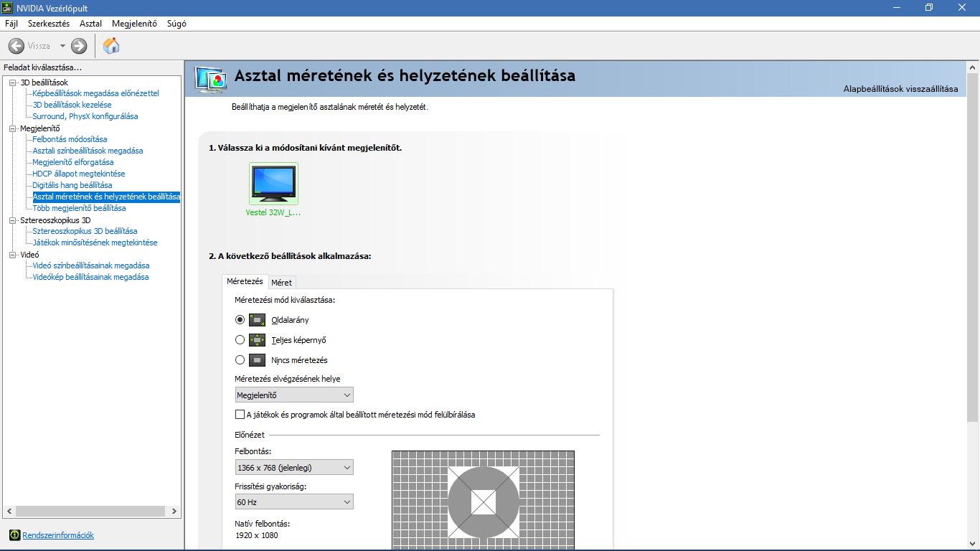Click Alapbeállítások visszaállítása link

tap(900, 89)
